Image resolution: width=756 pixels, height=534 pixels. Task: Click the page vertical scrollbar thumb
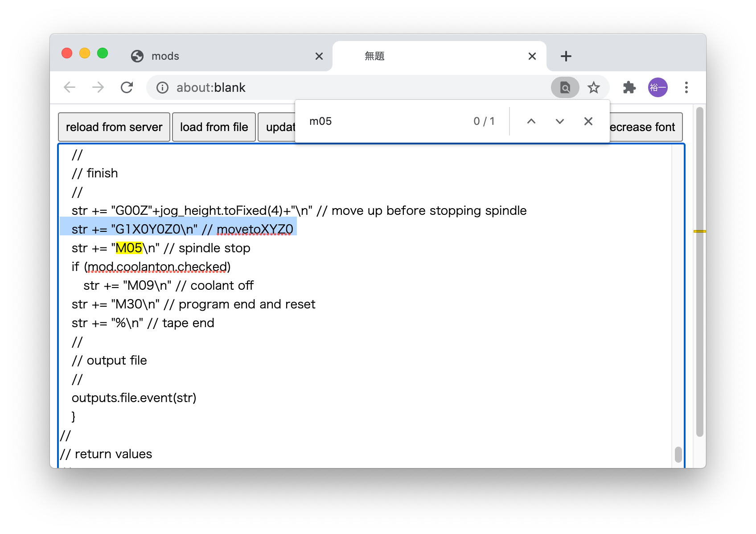point(699,272)
